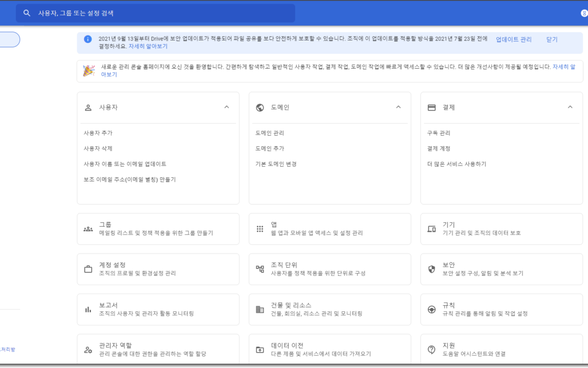This screenshot has height=368, width=588.
Task: Open 자세히 알아보기 link in Drive notice
Action: pyautogui.click(x=148, y=46)
